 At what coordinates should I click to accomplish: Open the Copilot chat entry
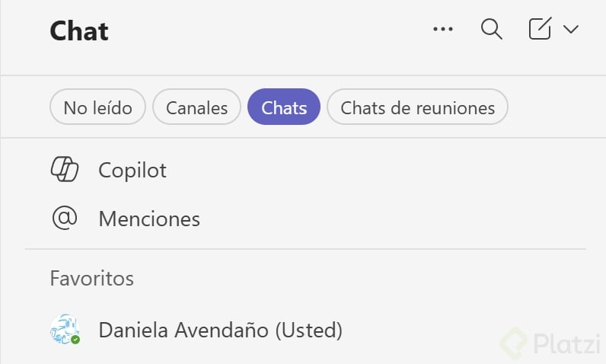(x=132, y=170)
